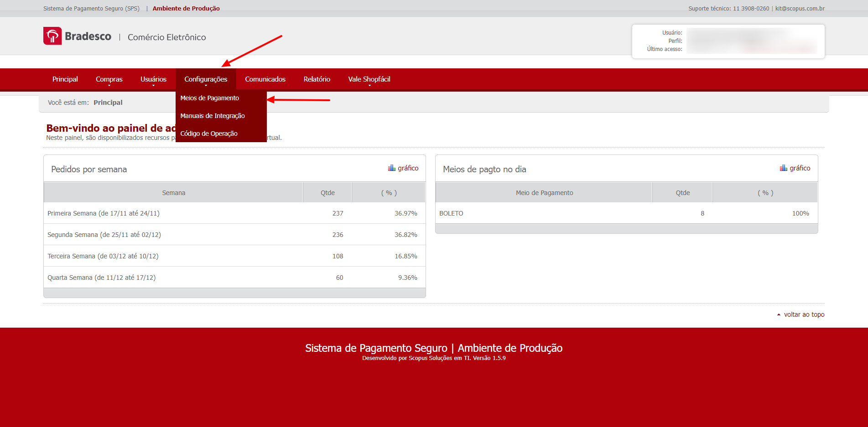Select Primeira Semana row label
The image size is (868, 427).
point(104,213)
